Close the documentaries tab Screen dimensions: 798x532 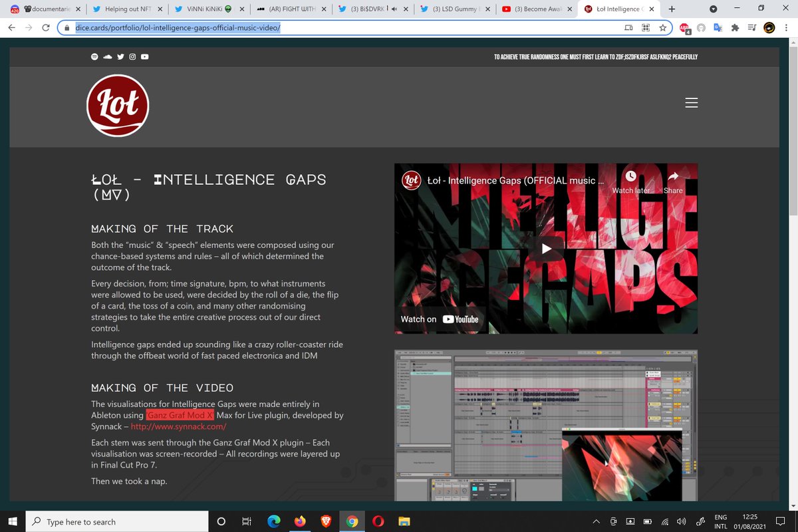(78, 9)
